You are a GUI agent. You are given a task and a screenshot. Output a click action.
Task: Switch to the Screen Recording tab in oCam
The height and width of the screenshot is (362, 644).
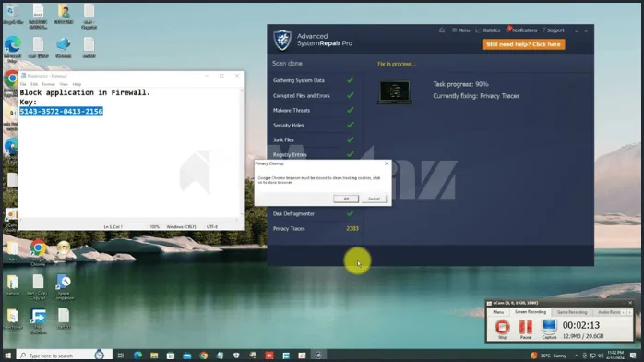tap(531, 312)
